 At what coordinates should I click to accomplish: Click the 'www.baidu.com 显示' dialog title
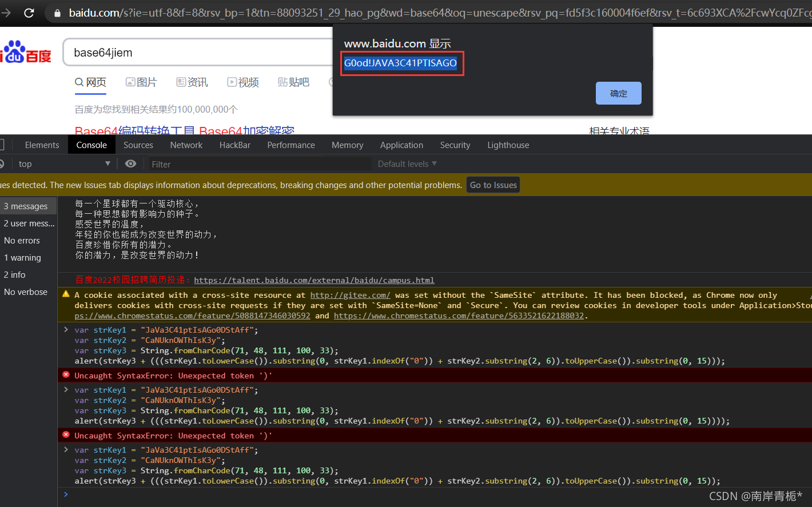coord(397,43)
